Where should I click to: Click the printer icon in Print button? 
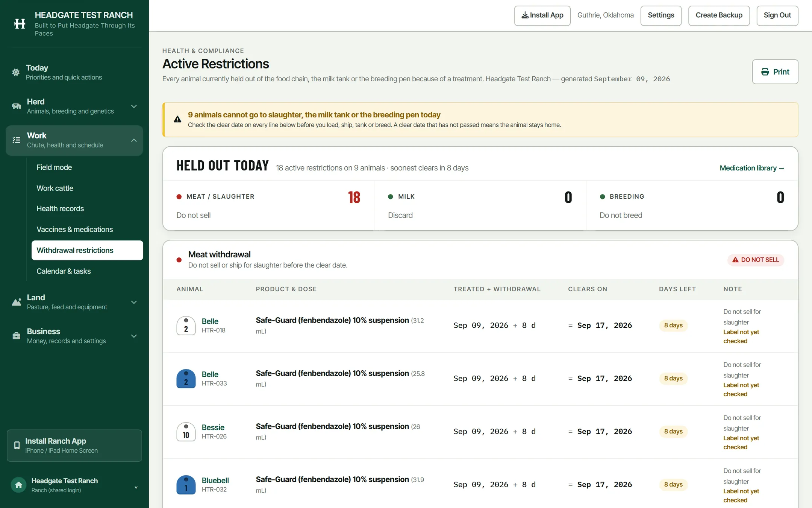[765, 72]
